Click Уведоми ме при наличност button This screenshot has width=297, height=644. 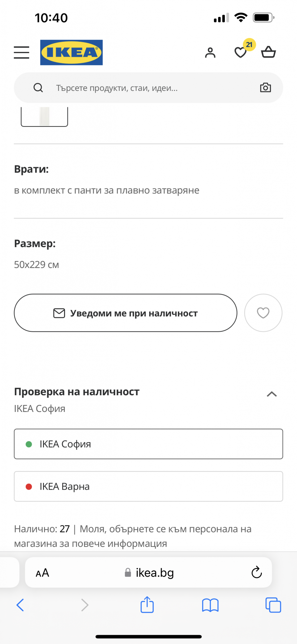coord(125,313)
